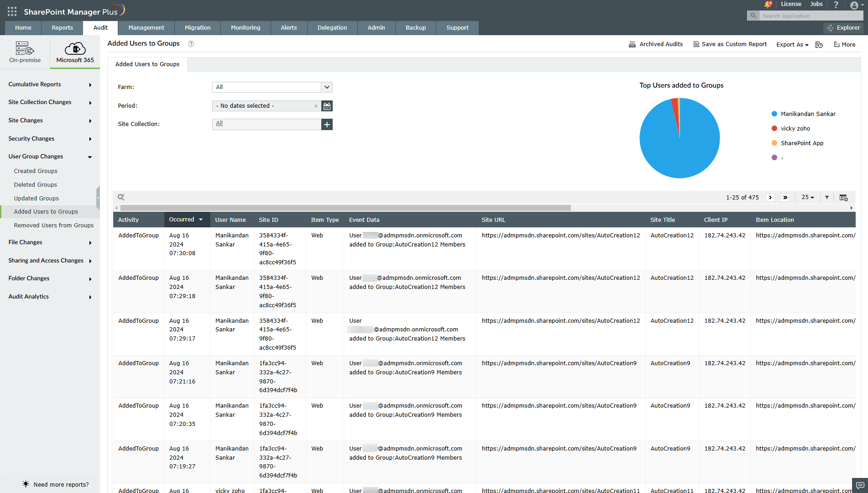Open the Backup tab

pos(416,28)
